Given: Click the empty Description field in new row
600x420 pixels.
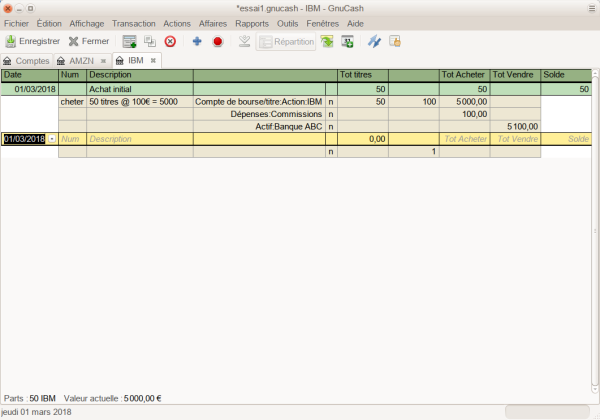Looking at the screenshot, I should [x=140, y=139].
